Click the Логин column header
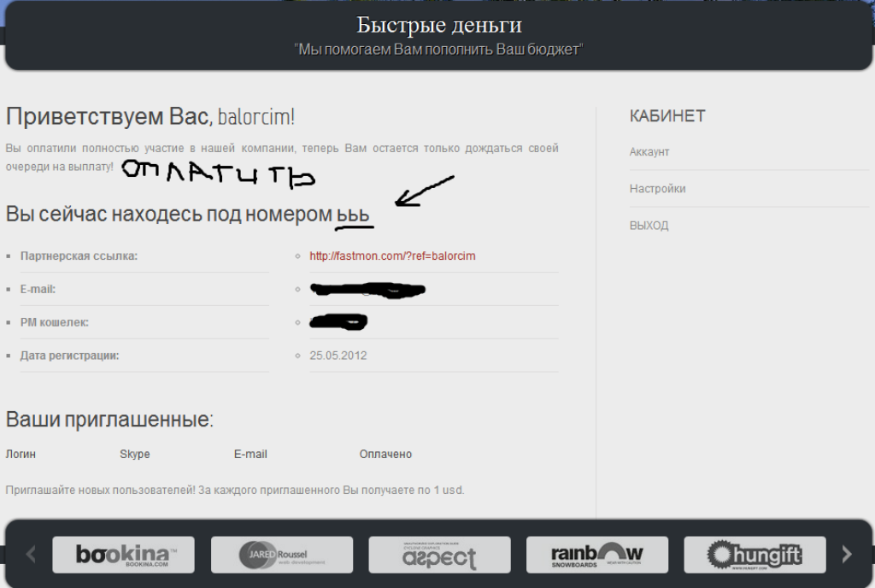The image size is (875, 588). pos(21,454)
